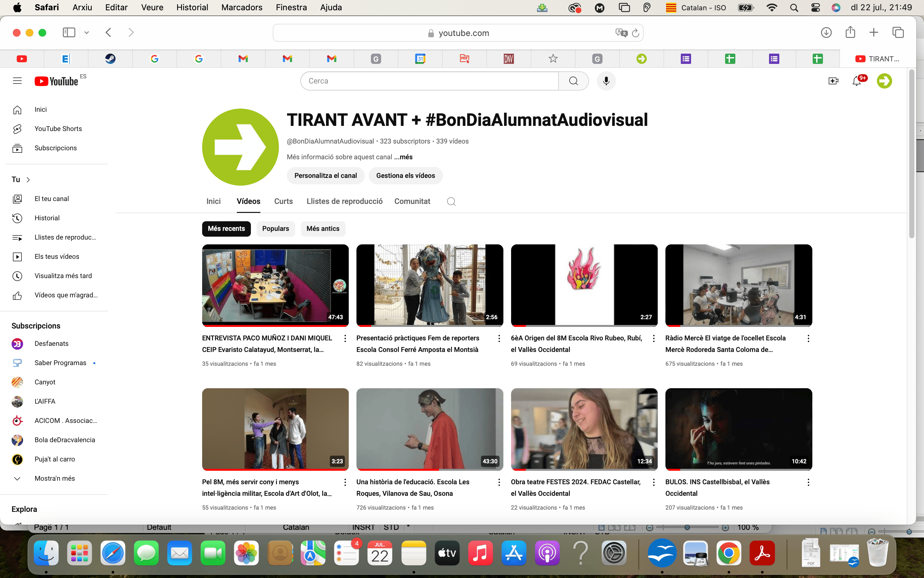Click the search magnifier button
924x578 pixels.
tap(573, 81)
